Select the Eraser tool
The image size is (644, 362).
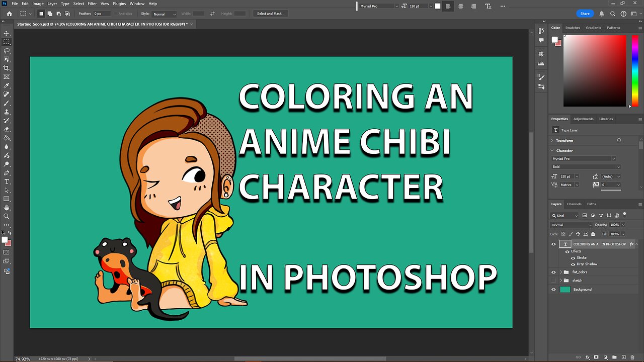[7, 129]
